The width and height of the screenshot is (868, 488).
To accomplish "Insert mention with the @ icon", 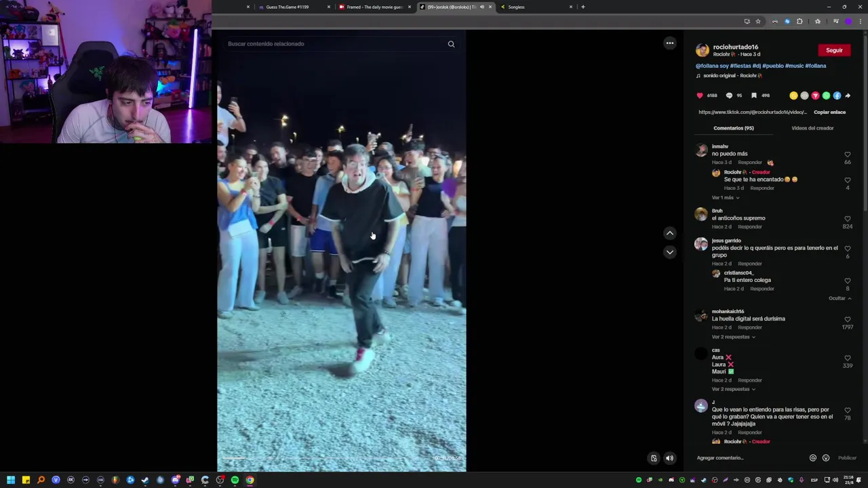I will [812, 458].
